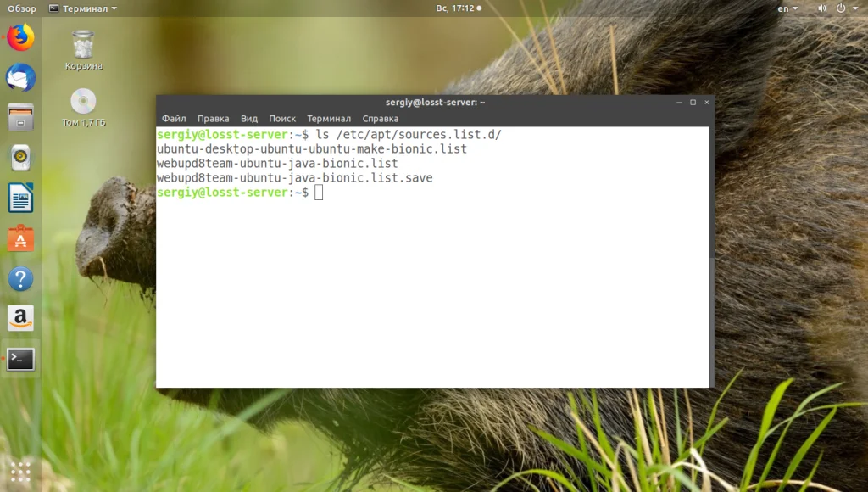Screen dimensions: 868x492
Task: Click the terminal title sergiy@losst-server
Action: (435, 103)
